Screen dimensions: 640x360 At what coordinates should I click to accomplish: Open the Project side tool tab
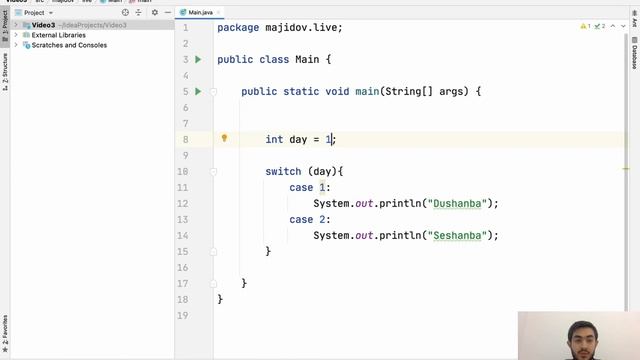coord(5,27)
